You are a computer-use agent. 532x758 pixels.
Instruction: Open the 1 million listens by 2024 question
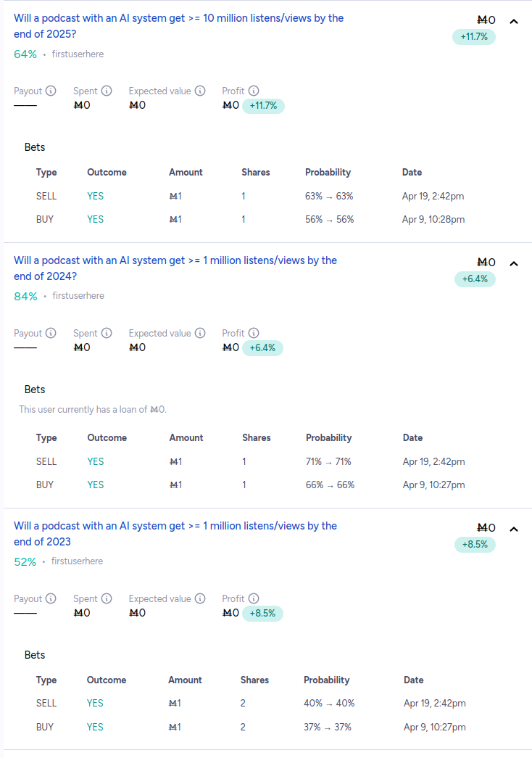tap(175, 268)
